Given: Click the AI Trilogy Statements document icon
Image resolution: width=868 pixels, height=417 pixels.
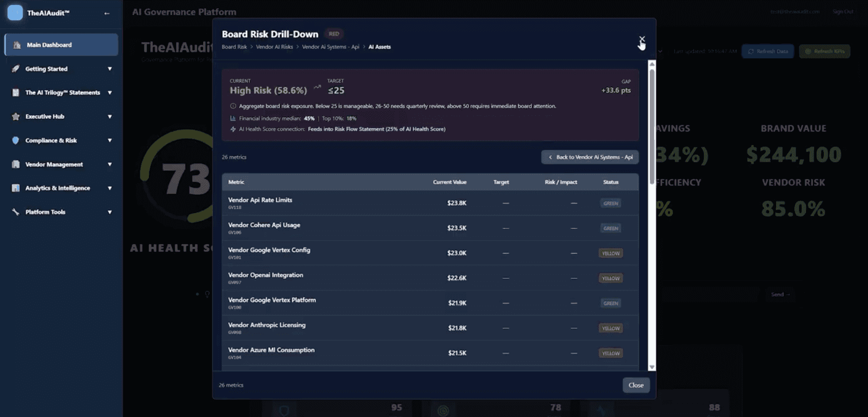Looking at the screenshot, I should pos(16,92).
